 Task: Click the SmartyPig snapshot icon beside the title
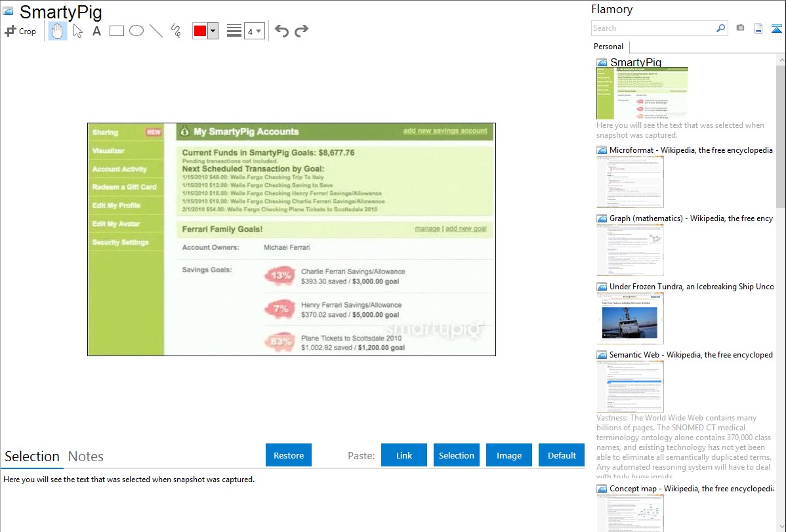8,11
